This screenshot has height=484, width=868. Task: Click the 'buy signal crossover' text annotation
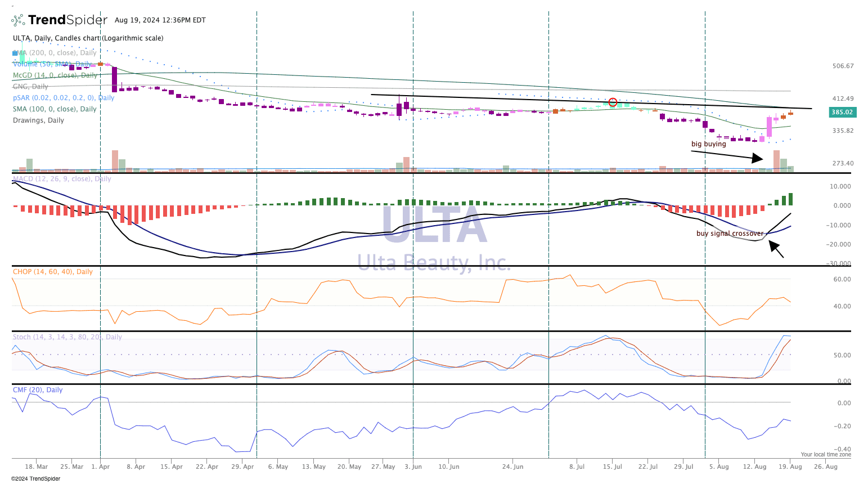[730, 234]
